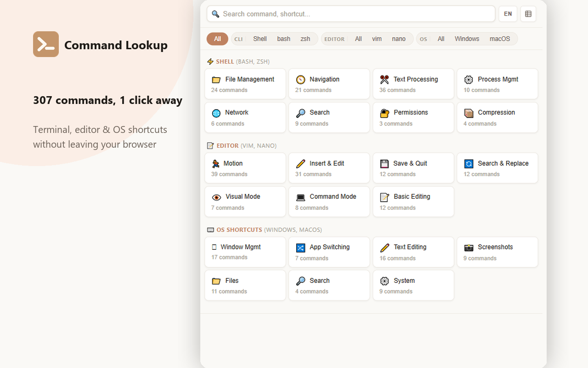Toggle the bash filter
588x368 pixels.
click(283, 39)
